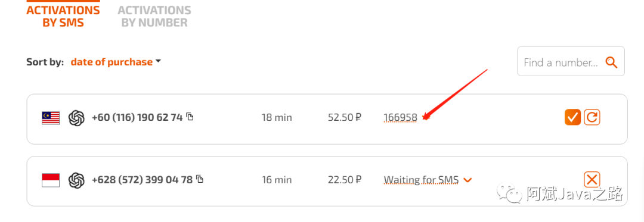Image resolution: width=644 pixels, height=222 pixels.
Task: Click the sort dropdown arrow
Action: click(x=159, y=61)
